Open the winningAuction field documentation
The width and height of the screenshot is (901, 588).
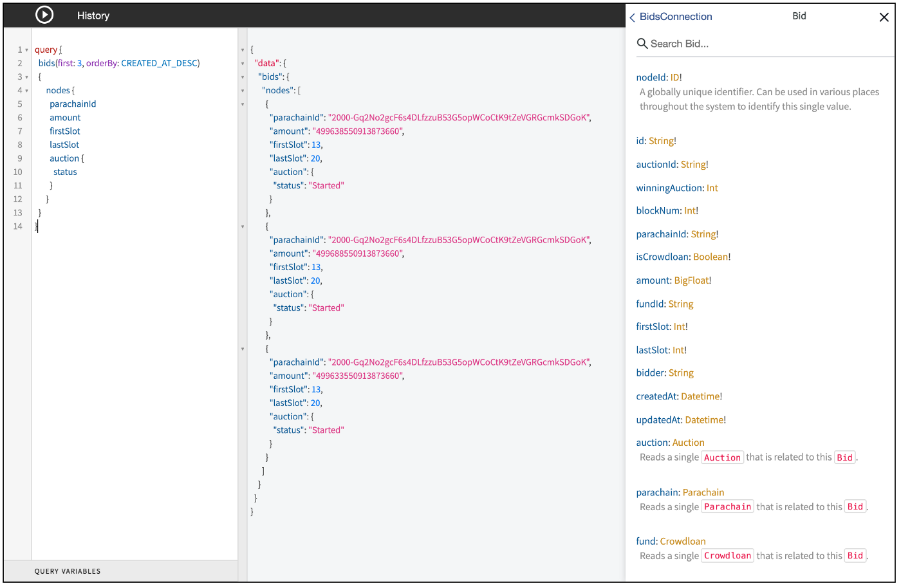tap(670, 188)
